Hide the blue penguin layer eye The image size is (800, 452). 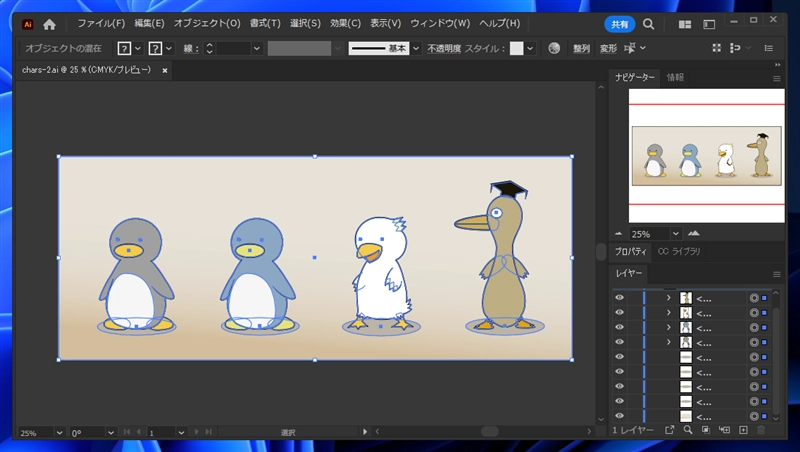(619, 328)
